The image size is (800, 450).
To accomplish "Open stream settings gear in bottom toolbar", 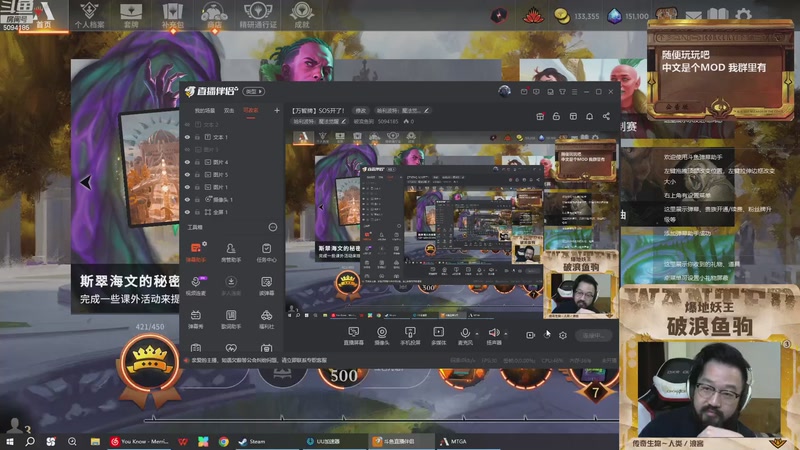I will [x=563, y=335].
